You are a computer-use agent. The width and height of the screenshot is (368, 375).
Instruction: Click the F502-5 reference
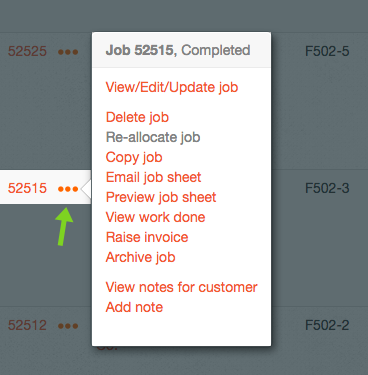(327, 51)
